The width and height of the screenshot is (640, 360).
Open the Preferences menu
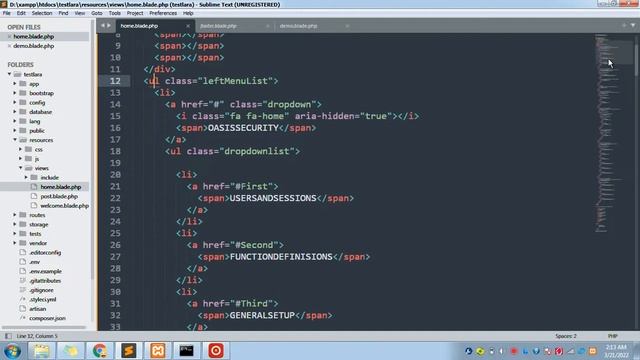point(163,13)
